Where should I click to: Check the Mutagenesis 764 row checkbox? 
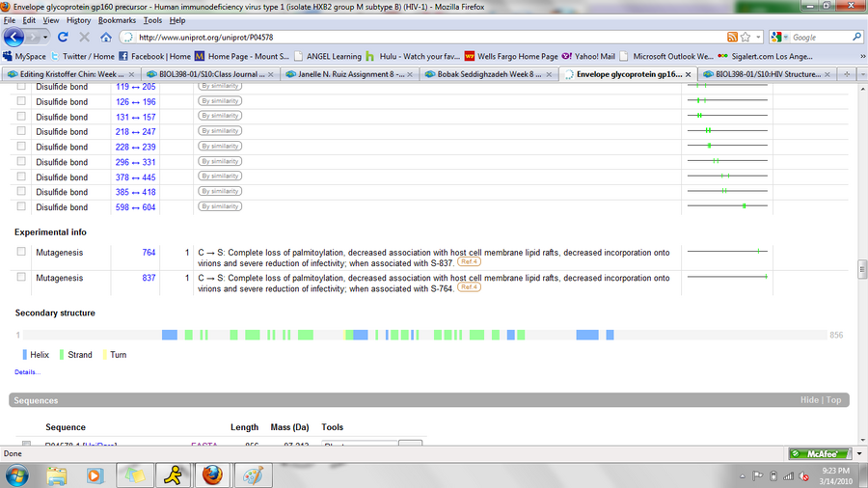[21, 252]
